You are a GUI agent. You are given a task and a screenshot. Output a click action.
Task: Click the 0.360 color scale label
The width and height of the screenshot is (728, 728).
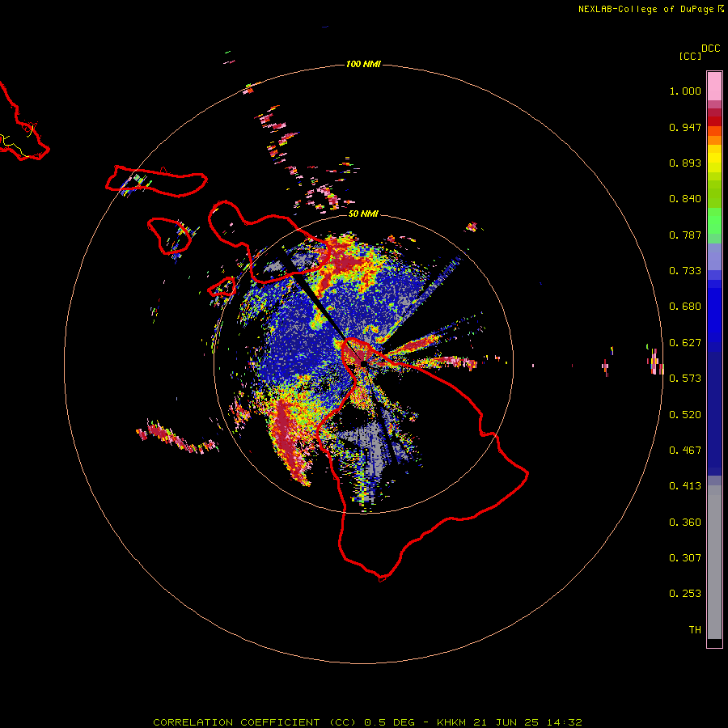click(x=685, y=523)
